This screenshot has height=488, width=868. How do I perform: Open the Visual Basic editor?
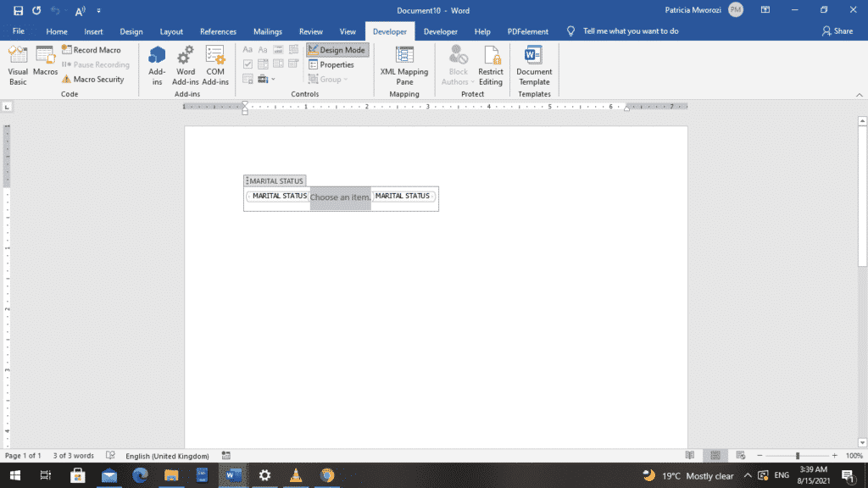(18, 65)
